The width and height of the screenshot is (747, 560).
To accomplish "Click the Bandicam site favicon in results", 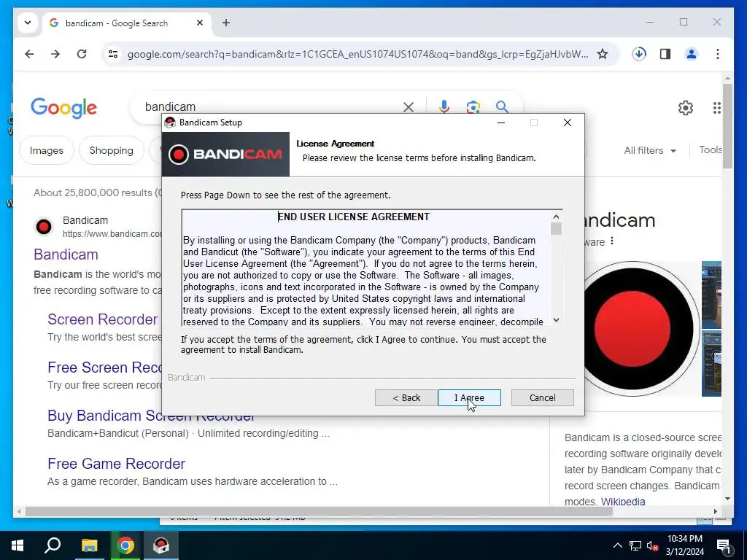I will [x=44, y=227].
